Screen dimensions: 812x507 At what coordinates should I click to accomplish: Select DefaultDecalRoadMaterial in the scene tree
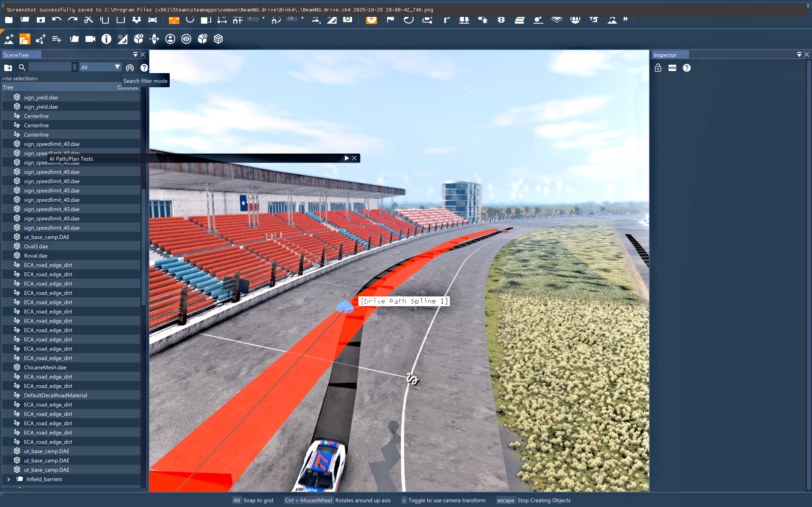[x=71, y=395]
